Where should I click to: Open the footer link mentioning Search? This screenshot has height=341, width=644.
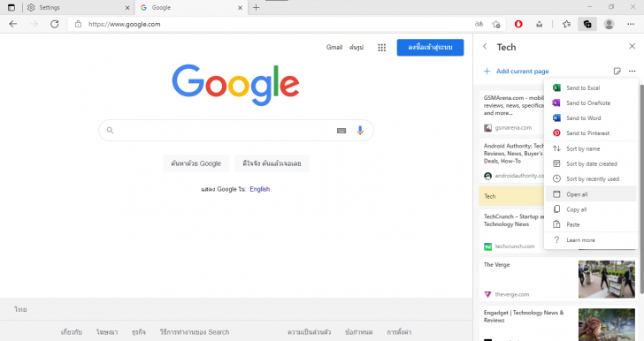coord(195,332)
